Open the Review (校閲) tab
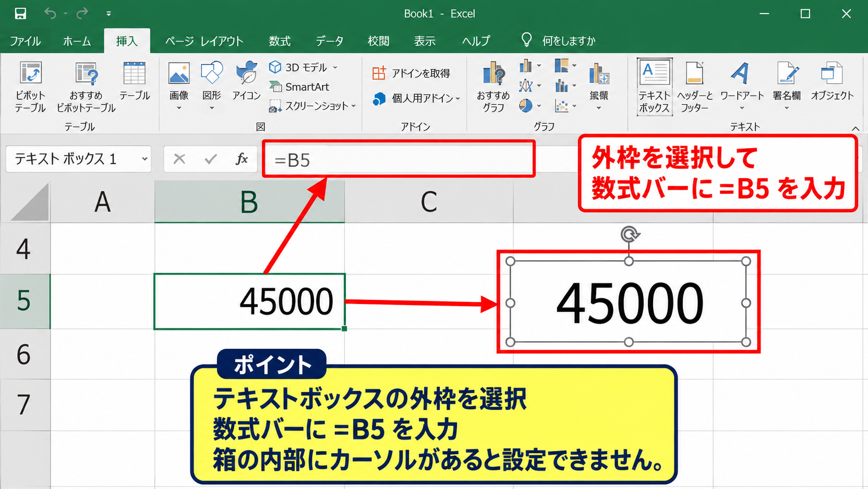This screenshot has width=868, height=489. [378, 41]
